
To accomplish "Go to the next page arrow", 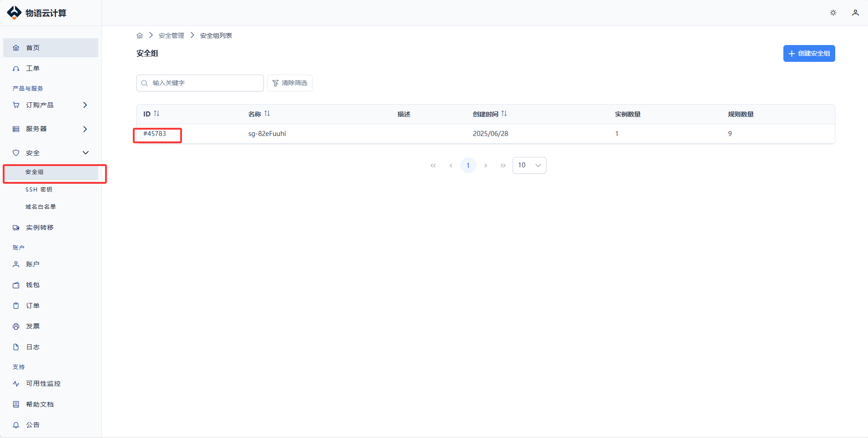I will (486, 166).
